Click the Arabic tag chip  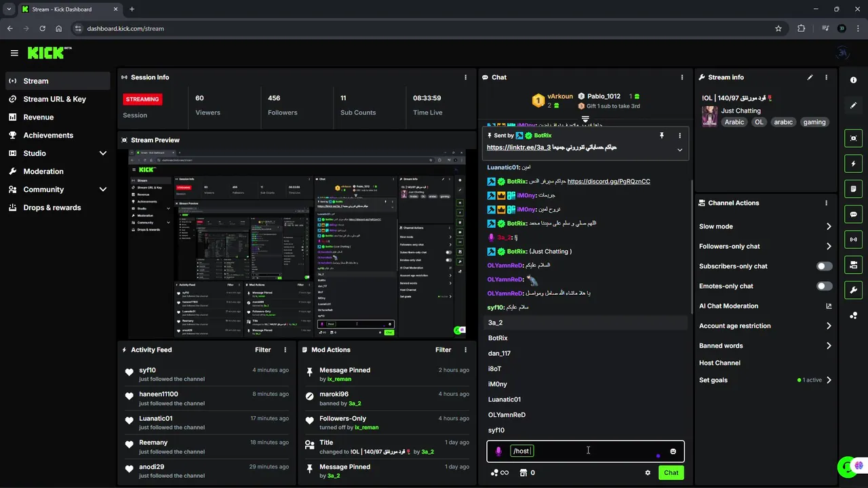click(734, 122)
